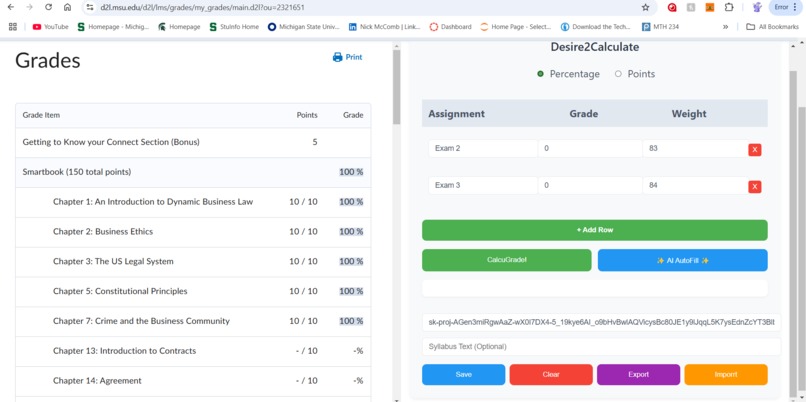Click the red Clear button
The image size is (806, 402).
(x=551, y=374)
